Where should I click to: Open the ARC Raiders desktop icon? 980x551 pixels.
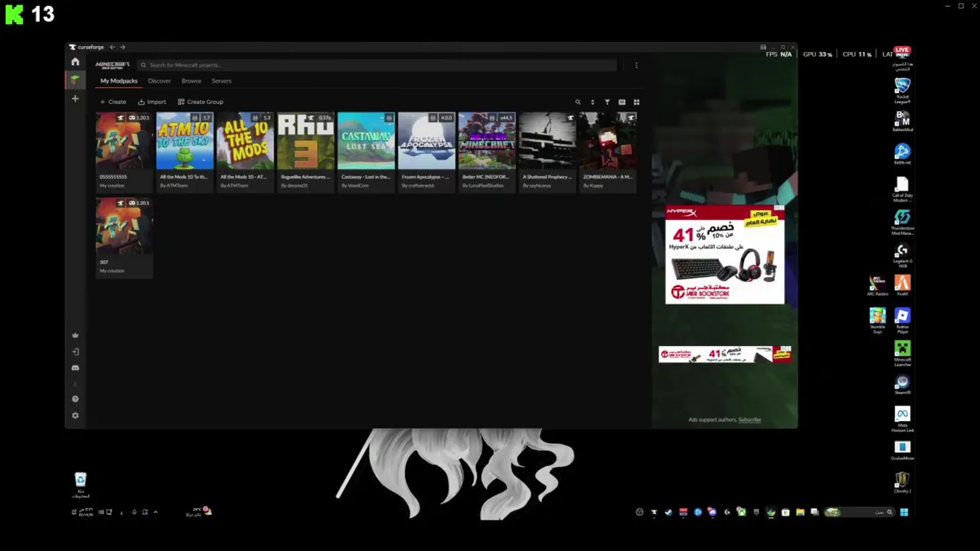[x=877, y=286]
